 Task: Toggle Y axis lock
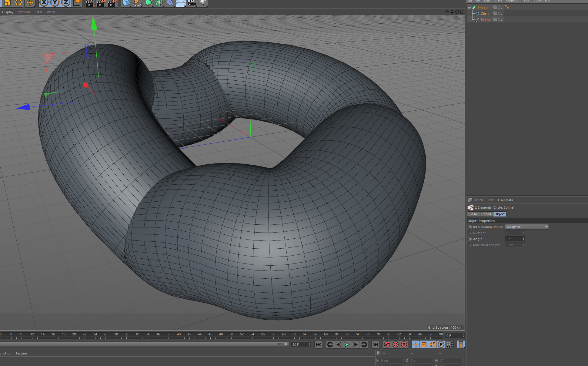pyautogui.click(x=55, y=3)
